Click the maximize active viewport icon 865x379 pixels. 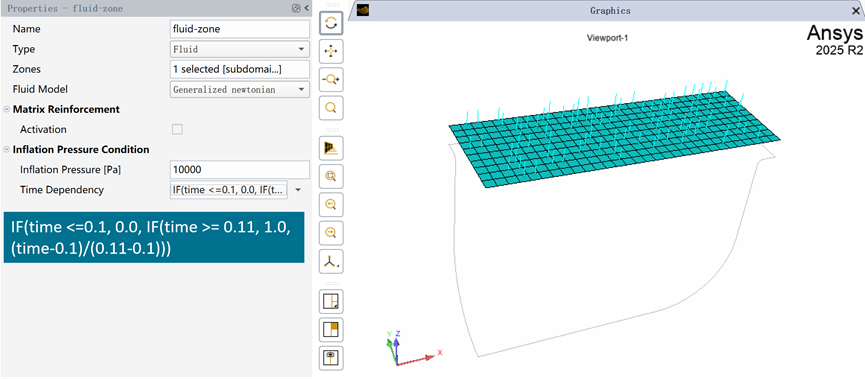pos(331,329)
